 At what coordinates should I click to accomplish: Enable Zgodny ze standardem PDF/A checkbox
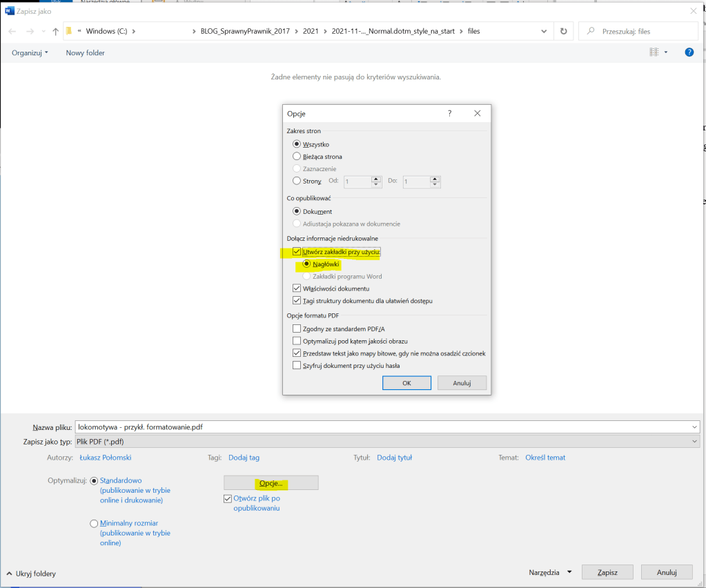click(297, 329)
